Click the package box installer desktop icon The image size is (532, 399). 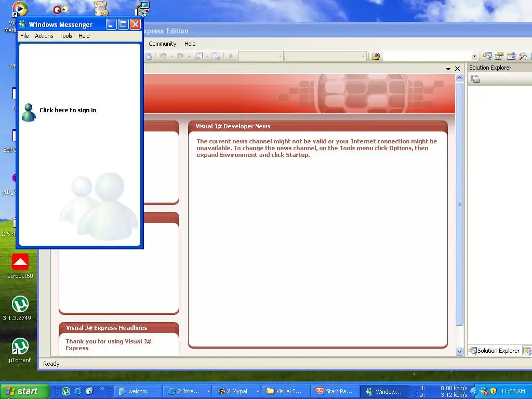click(x=101, y=8)
